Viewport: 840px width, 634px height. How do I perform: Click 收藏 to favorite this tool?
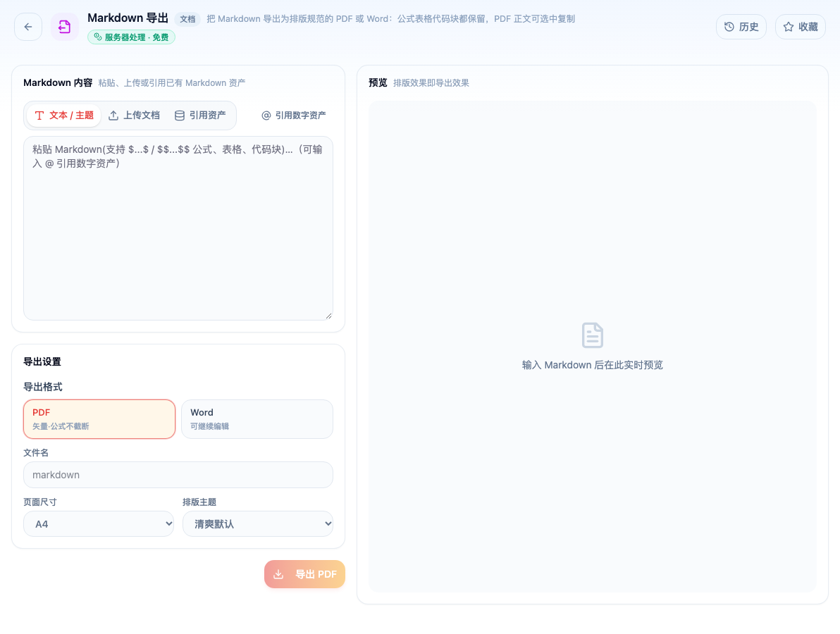point(801,27)
